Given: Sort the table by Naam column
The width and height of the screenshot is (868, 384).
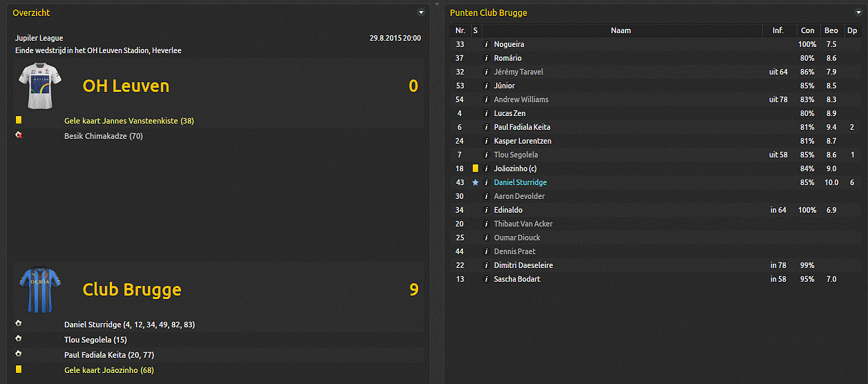Looking at the screenshot, I should coord(621,30).
